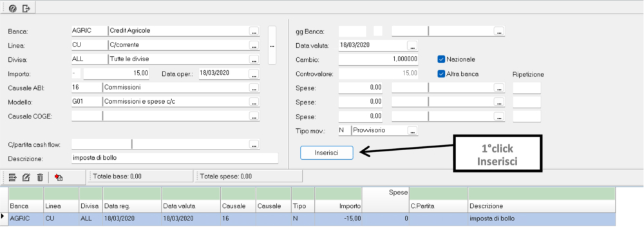Click the tall ellipsis button beside bank fields
The height and width of the screenshot is (250, 644).
click(x=272, y=45)
